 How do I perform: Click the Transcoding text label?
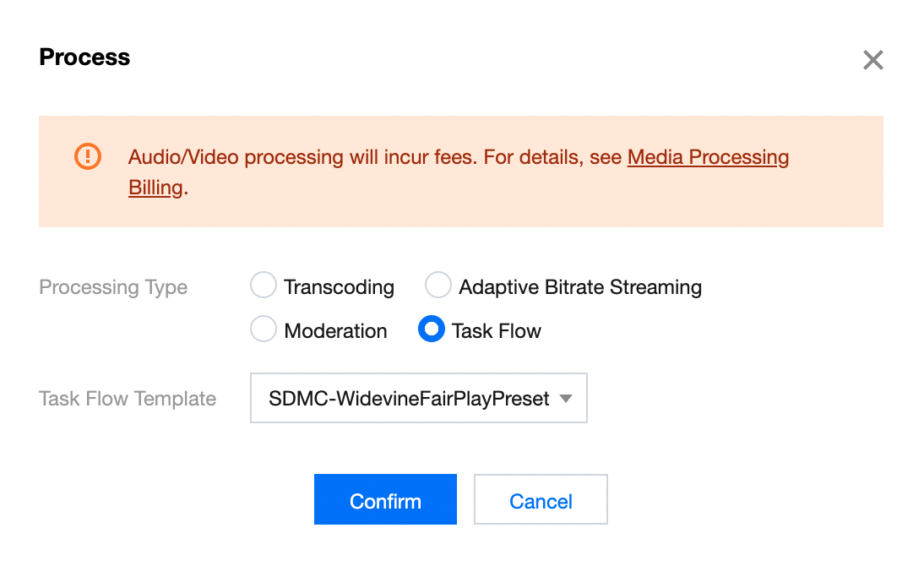(339, 287)
